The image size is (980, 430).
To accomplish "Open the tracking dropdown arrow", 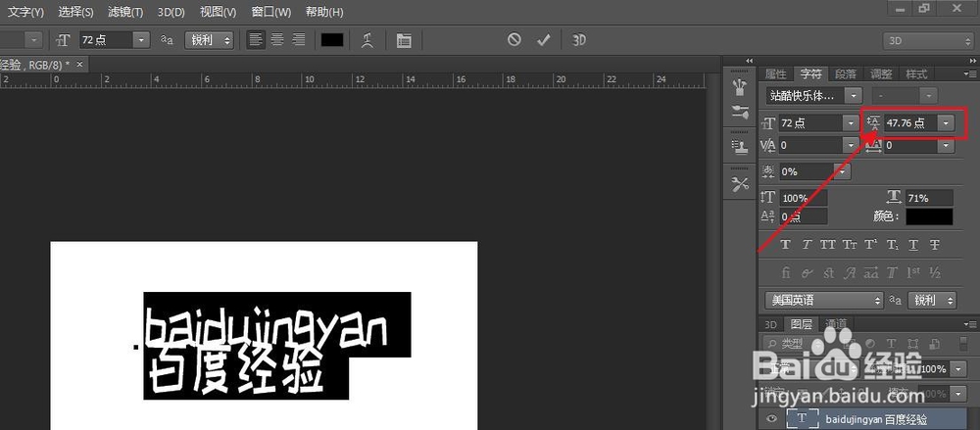I will pos(947,146).
